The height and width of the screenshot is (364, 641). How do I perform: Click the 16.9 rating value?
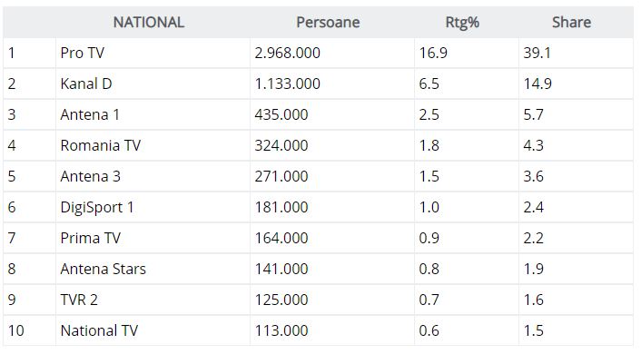(x=433, y=54)
